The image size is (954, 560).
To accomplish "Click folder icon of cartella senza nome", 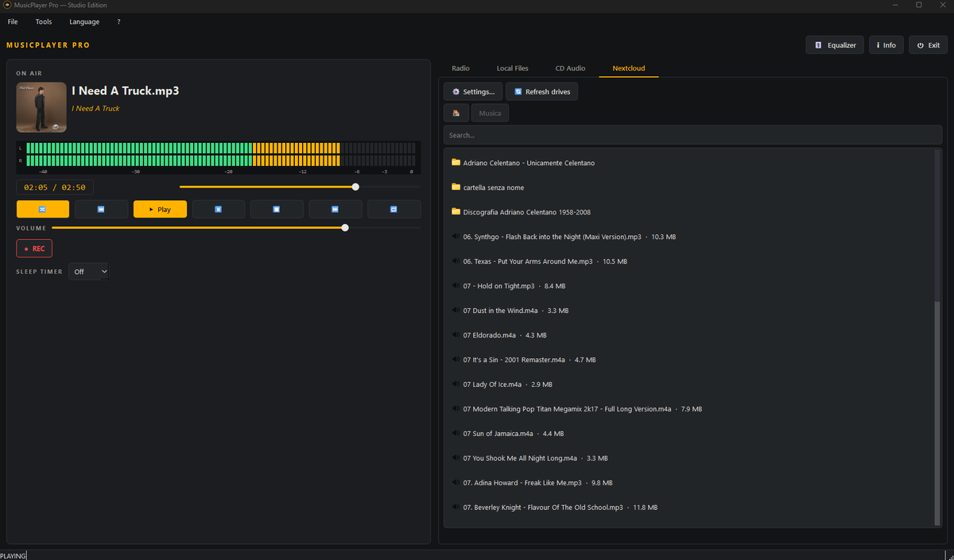I will [x=456, y=187].
